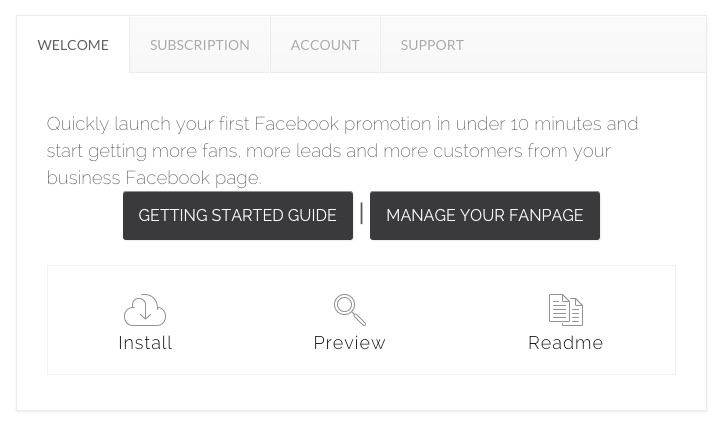Click the Preview magnifying glass icon
Screen dimensions: 725x428
click(x=350, y=310)
